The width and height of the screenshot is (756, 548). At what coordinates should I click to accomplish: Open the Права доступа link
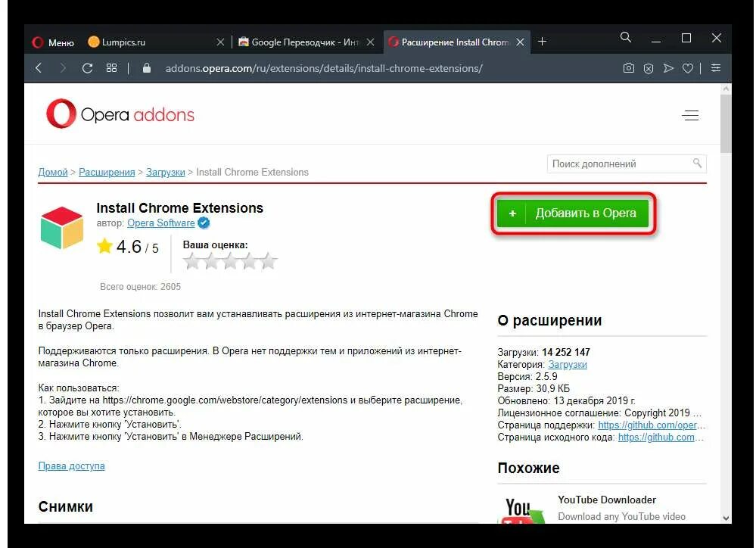coord(71,466)
